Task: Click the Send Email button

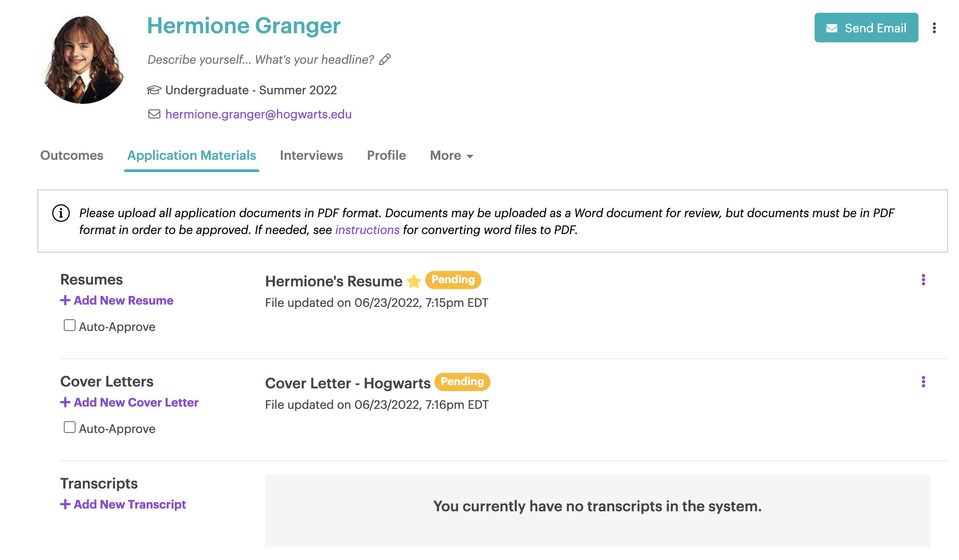Action: 866,28
